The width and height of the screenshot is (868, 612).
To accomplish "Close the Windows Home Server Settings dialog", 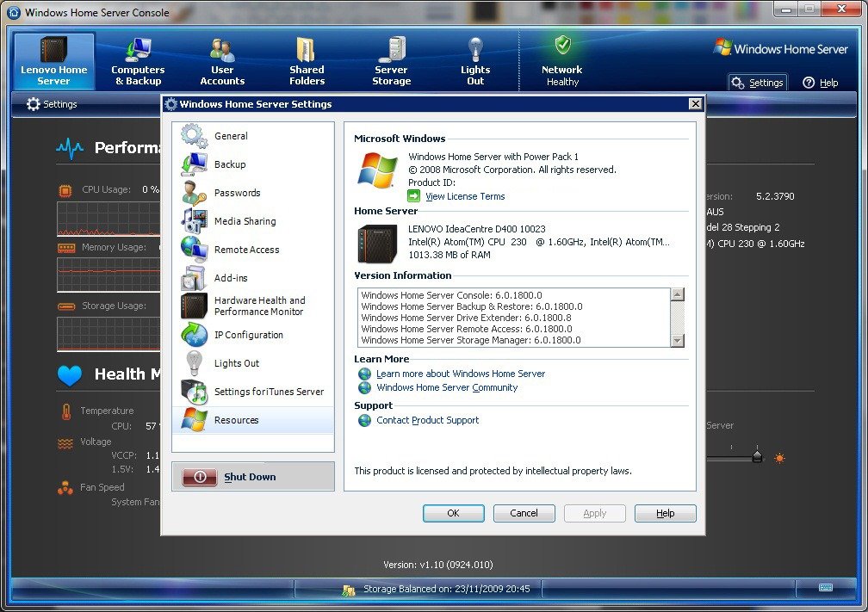I will click(695, 103).
